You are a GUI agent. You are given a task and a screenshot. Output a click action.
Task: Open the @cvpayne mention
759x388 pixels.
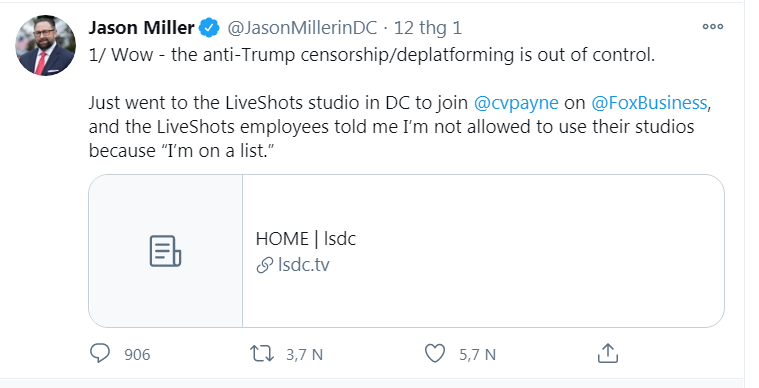[x=516, y=103]
